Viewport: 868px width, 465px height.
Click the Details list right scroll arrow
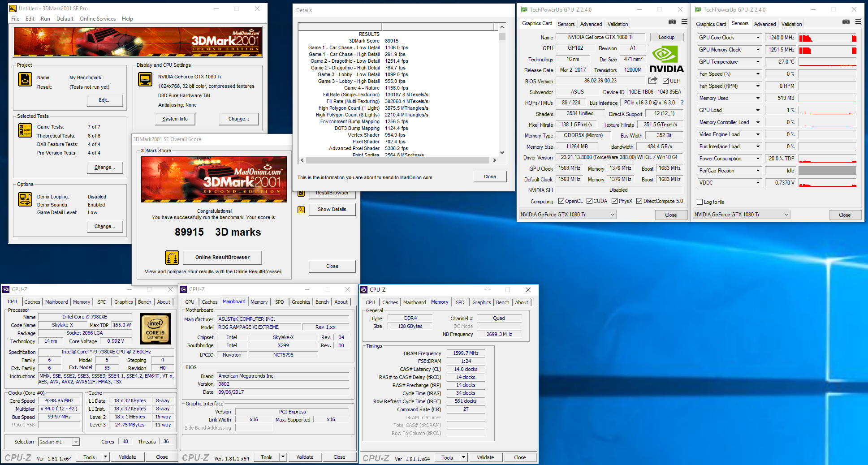(494, 160)
